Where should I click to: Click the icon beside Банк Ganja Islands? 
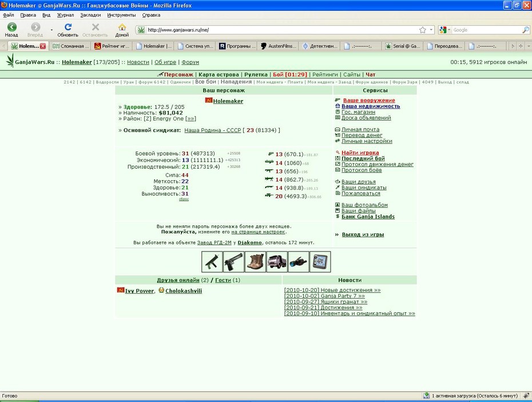coord(338,216)
